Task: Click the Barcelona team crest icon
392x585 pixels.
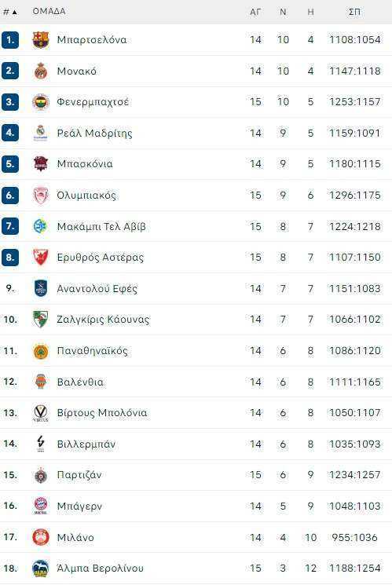Action: (40, 39)
